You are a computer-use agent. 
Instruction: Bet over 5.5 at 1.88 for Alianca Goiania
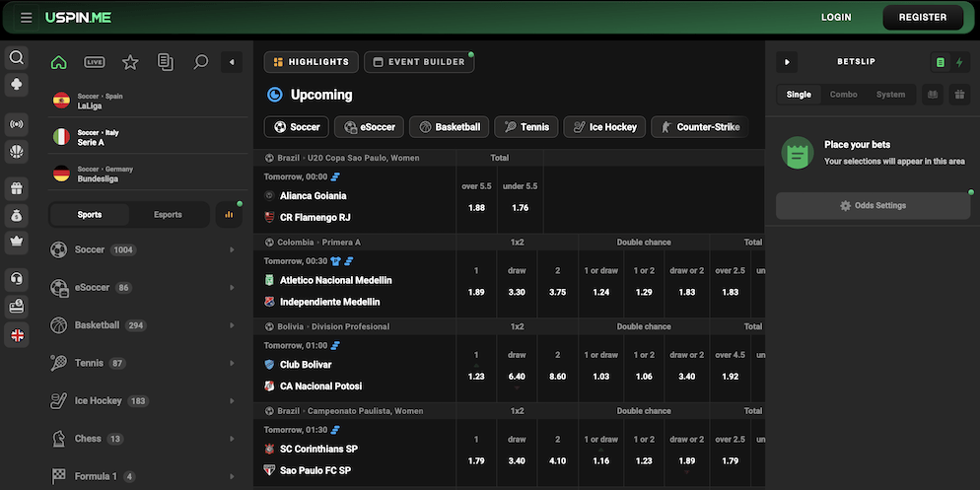click(x=476, y=199)
